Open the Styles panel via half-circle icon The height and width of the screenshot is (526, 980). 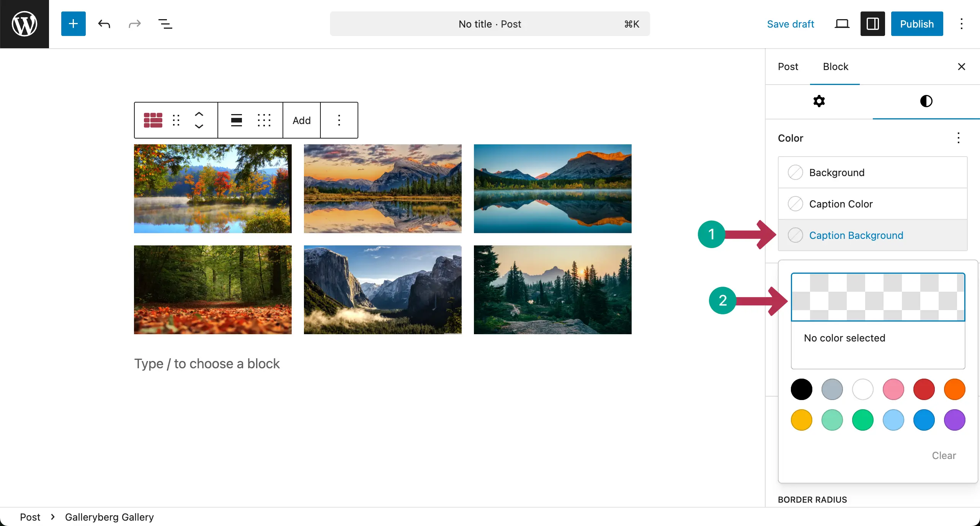(x=926, y=101)
